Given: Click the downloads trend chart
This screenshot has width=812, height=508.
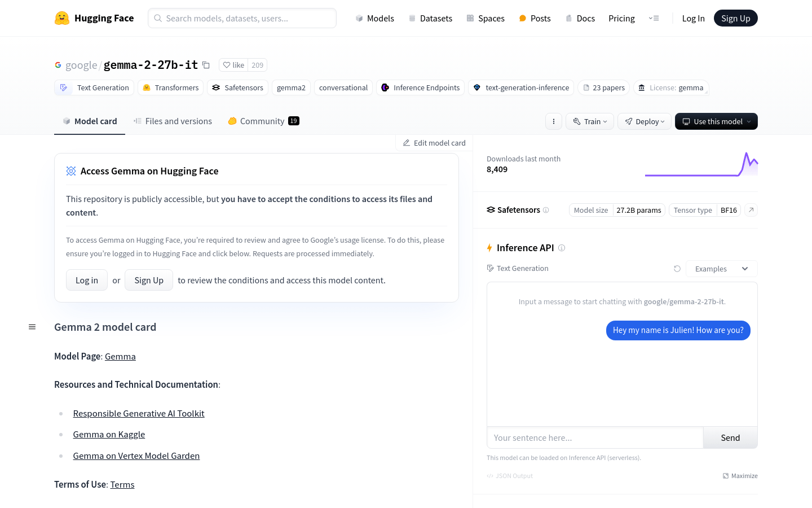Looking at the screenshot, I should click(701, 164).
